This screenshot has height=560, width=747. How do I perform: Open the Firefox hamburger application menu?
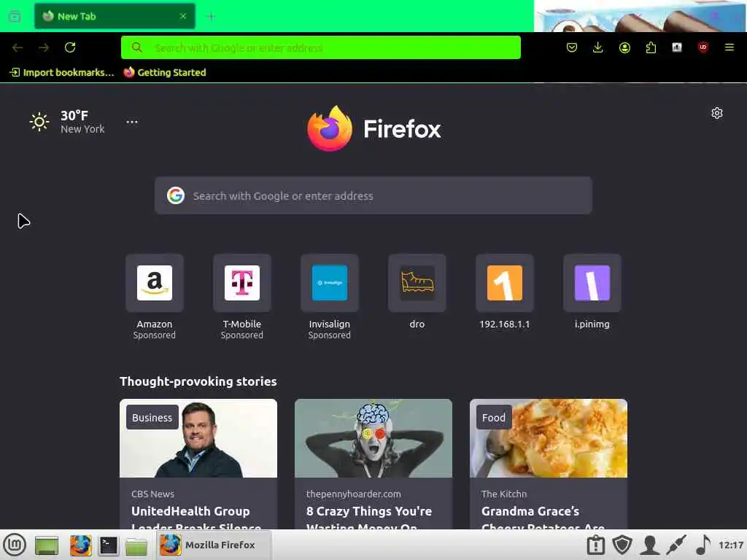729,47
